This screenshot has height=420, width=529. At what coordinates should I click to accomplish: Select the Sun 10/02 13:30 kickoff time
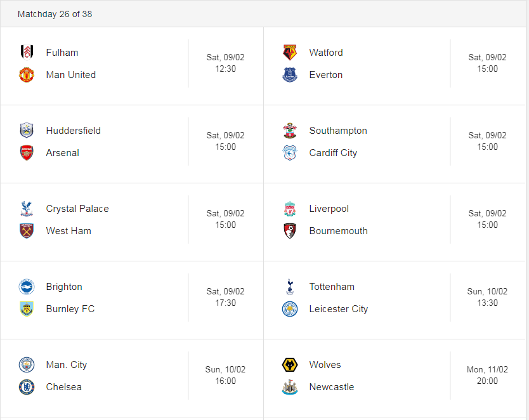(x=487, y=297)
